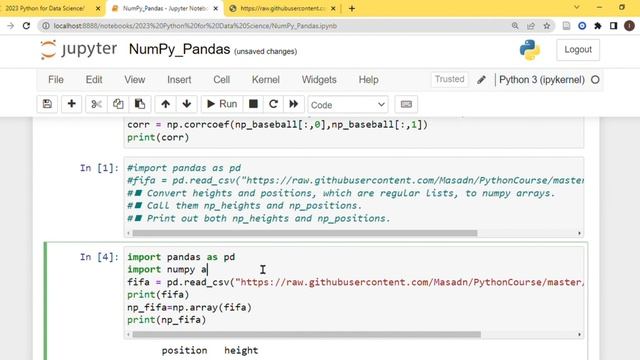Open the command palette keyboard icon
Viewport: 640px width, 360px height.
406,104
